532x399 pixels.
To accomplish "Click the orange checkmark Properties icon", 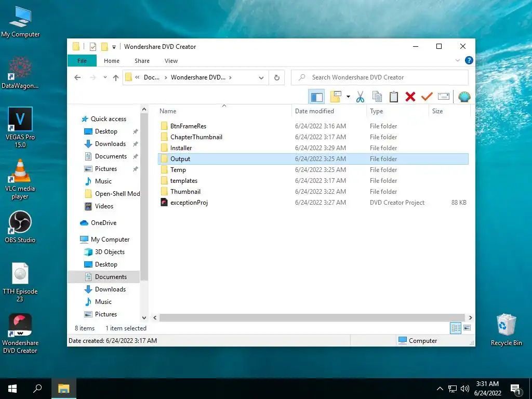I will point(427,97).
